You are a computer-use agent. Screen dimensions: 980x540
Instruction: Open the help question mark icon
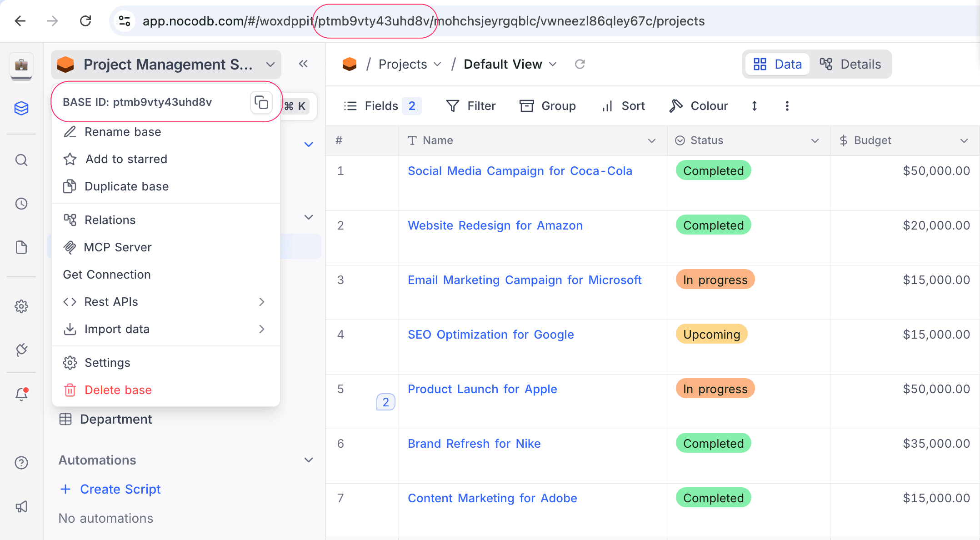point(21,463)
